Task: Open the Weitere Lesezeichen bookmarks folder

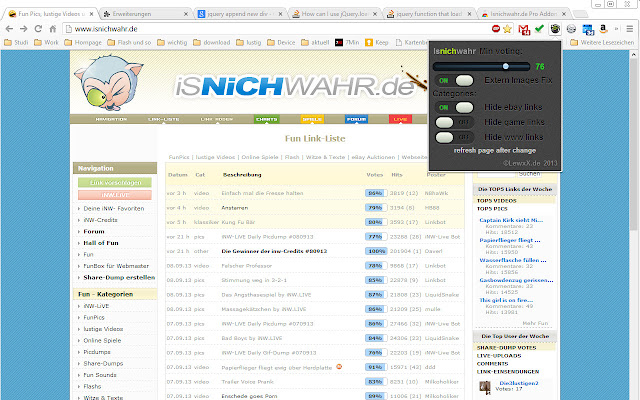Action: tap(602, 42)
